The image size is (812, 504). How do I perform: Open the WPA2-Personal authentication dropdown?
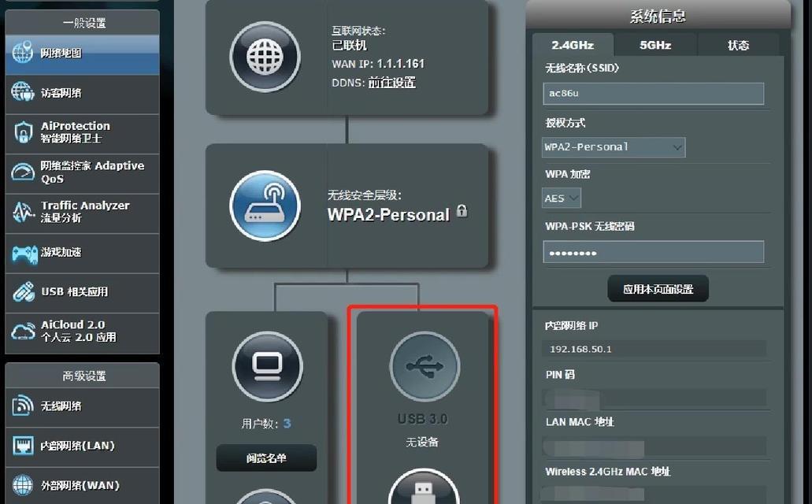(614, 147)
